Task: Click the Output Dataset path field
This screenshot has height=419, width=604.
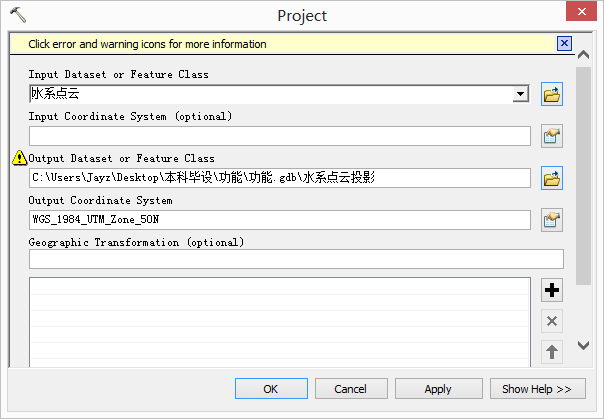Action: click(x=279, y=179)
